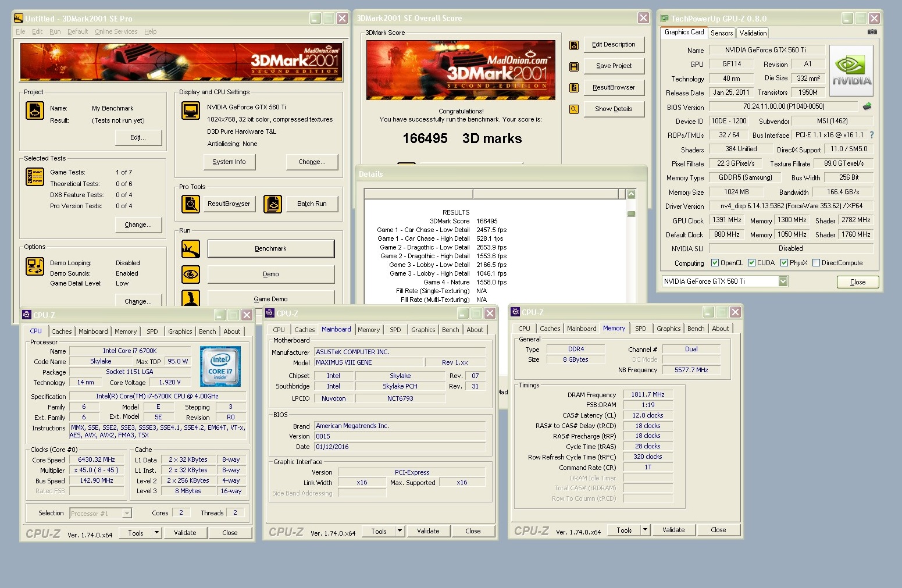Viewport: 902px width, 588px height.
Task: Open Caches tab in CPU-Z CPU window
Action: coord(62,332)
